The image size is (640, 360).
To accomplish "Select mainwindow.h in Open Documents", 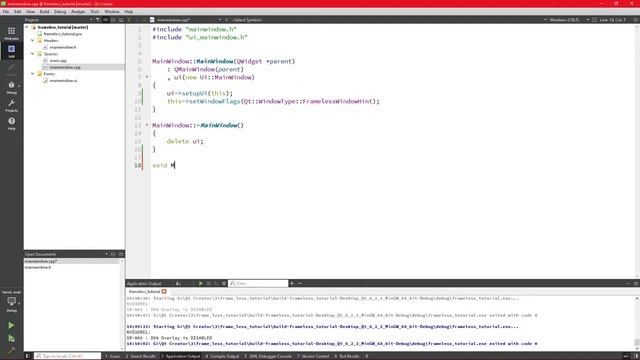I will point(38,267).
